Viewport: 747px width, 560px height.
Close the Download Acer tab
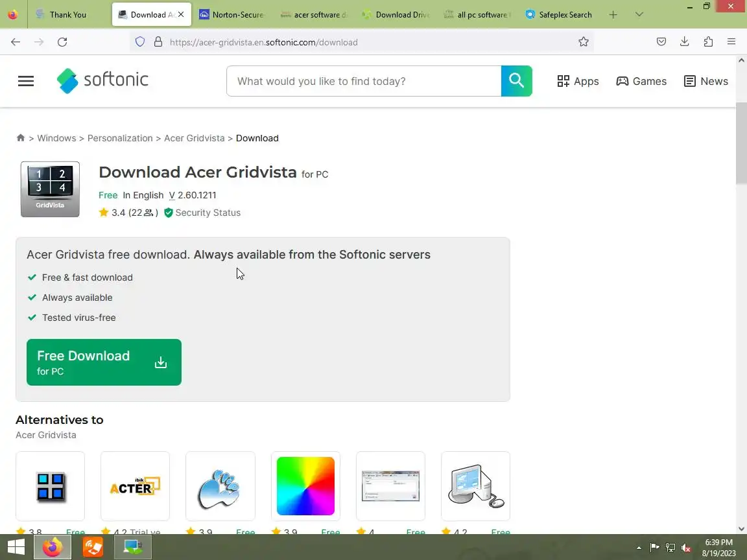181,15
